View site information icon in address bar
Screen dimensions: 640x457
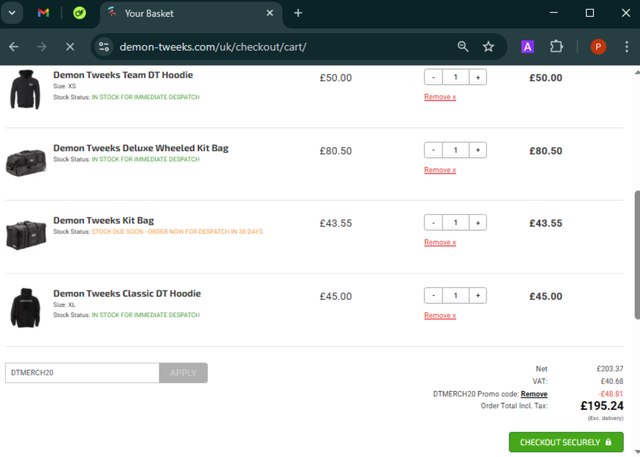(104, 47)
